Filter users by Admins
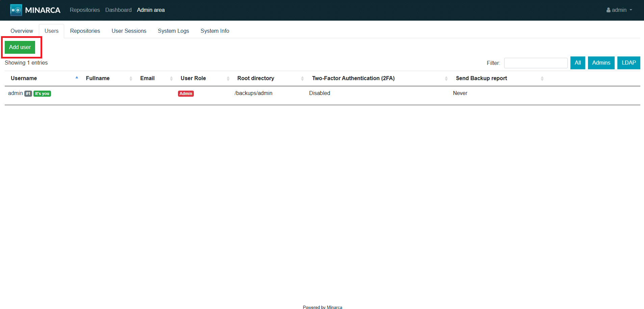Viewport: 644px width, 309px height. 601,63
